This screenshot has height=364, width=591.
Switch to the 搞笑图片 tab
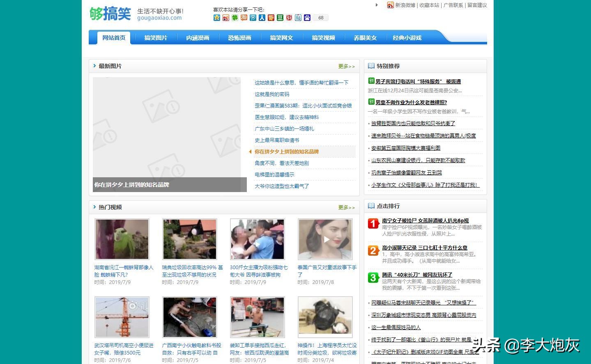point(155,38)
